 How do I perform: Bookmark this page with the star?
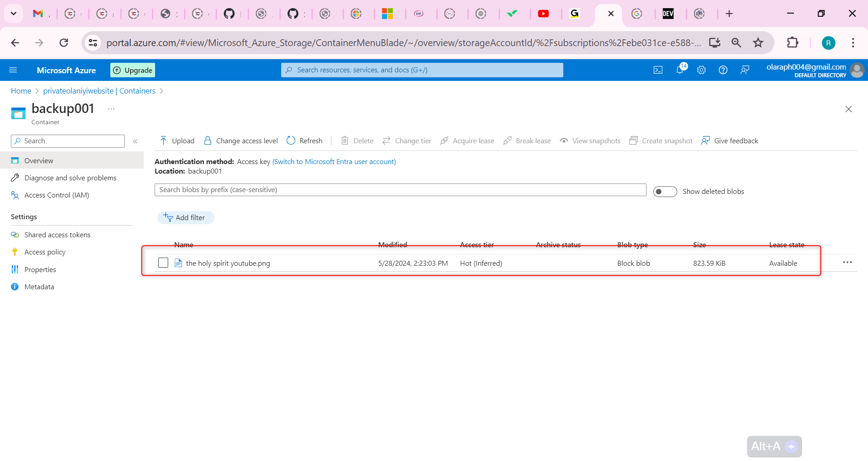point(758,43)
